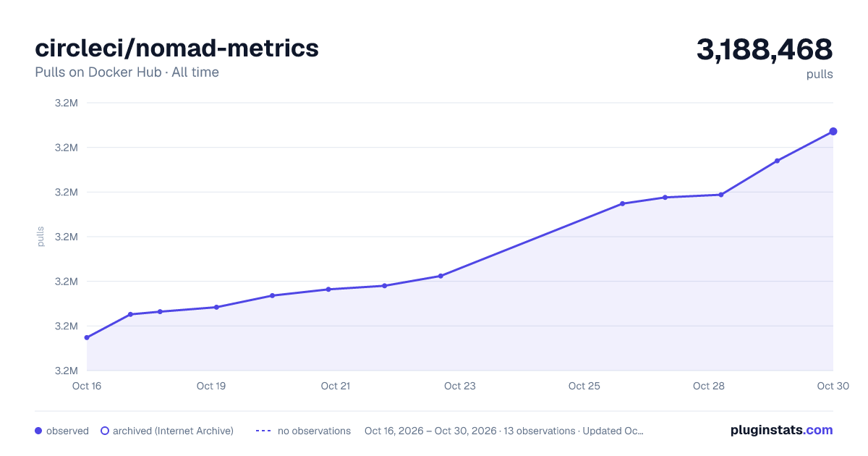Click the circleci/nomad-metrics title
Image resolution: width=868 pixels, height=456 pixels.
177,48
